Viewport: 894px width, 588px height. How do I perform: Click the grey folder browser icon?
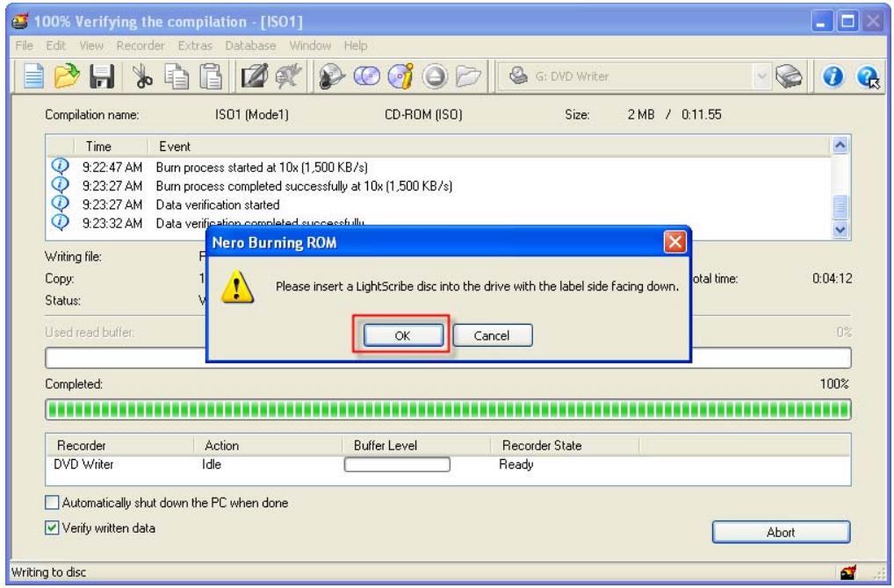469,75
